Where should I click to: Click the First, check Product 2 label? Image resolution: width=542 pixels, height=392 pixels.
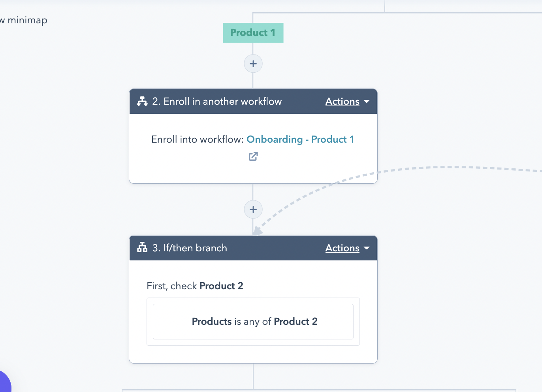[195, 286]
